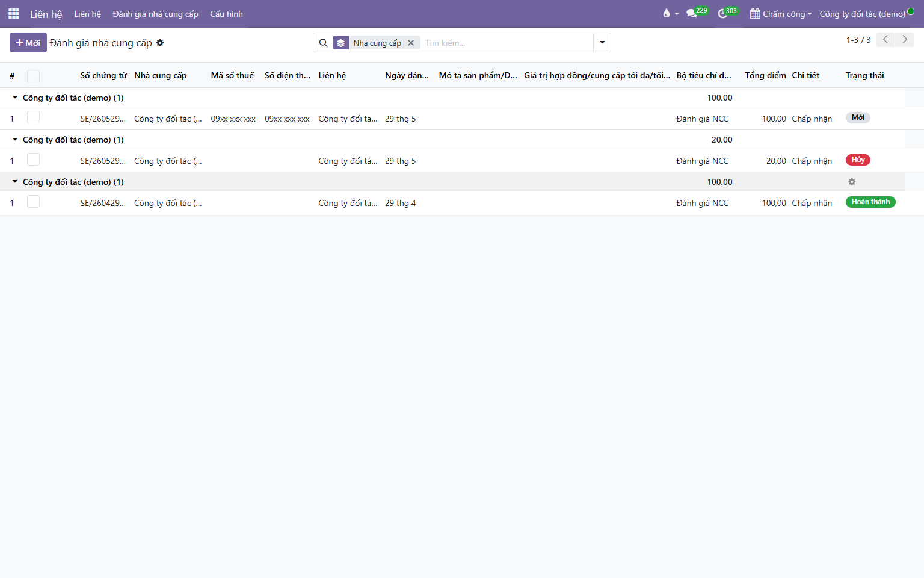Open company user menu Công ty đối tác (demo)
The width and height of the screenshot is (924, 578).
[863, 14]
